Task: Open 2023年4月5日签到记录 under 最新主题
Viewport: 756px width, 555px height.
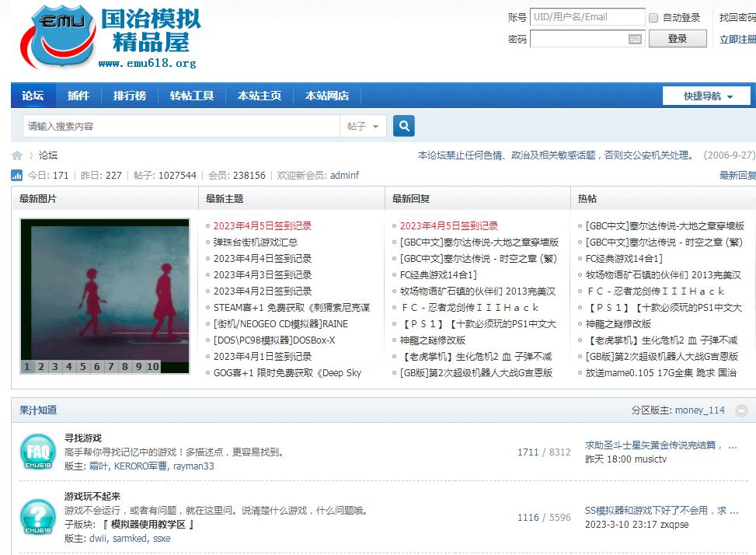Action: [x=263, y=225]
